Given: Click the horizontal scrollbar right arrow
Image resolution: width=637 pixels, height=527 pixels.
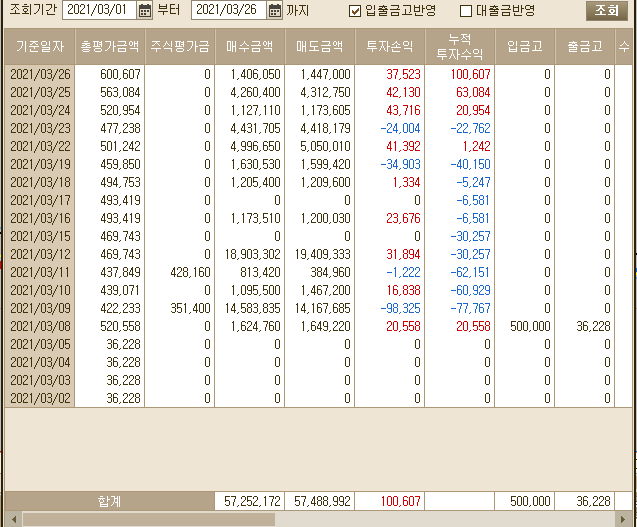Looking at the screenshot, I should click(623, 519).
